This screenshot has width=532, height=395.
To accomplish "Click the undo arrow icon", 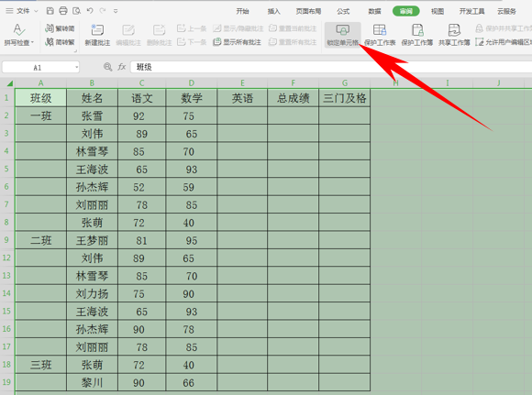I will [x=90, y=11].
